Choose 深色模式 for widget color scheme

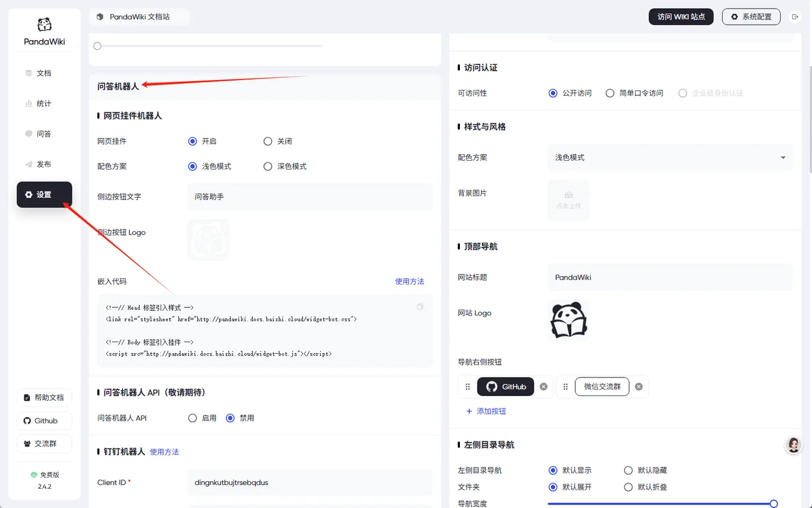285,166
